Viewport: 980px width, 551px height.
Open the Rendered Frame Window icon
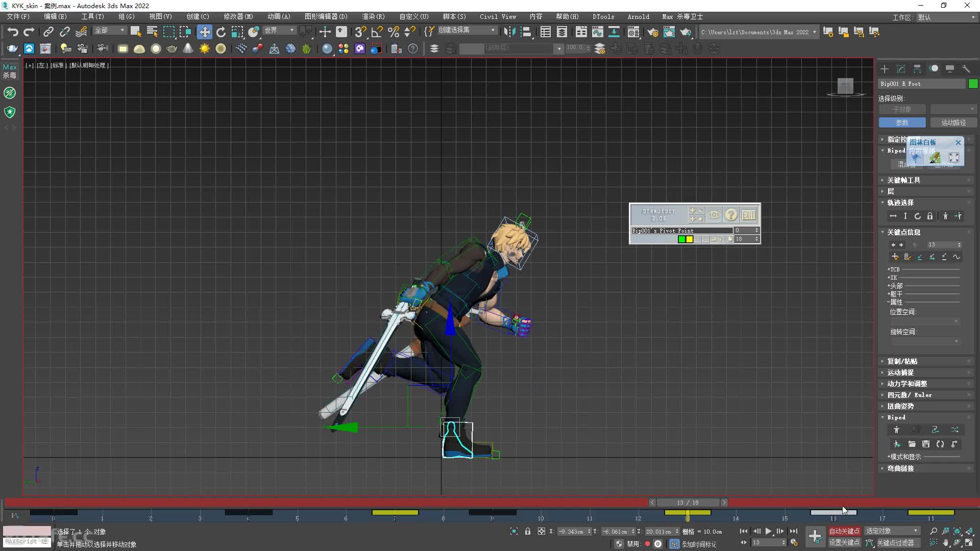tap(669, 32)
